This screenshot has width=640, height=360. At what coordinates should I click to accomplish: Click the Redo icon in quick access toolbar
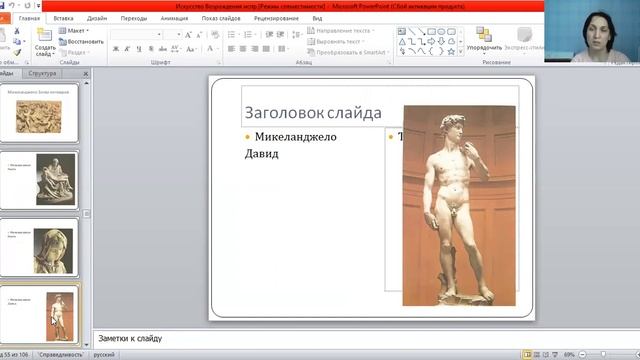[x=27, y=6]
